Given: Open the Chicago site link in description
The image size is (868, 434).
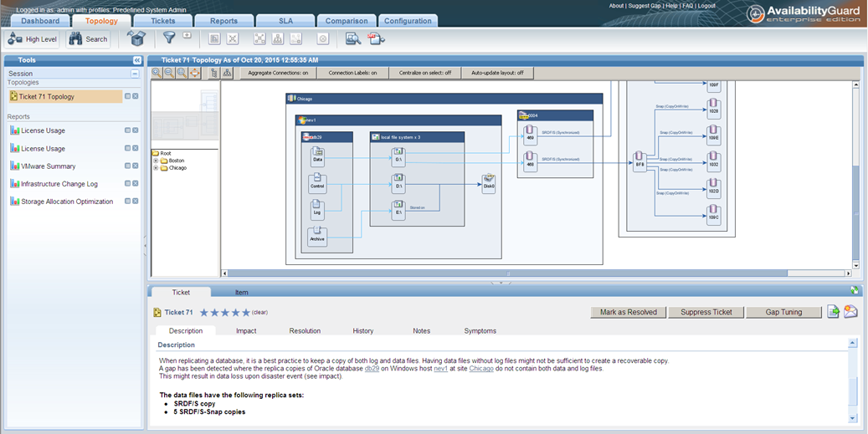Looking at the screenshot, I should coord(481,369).
